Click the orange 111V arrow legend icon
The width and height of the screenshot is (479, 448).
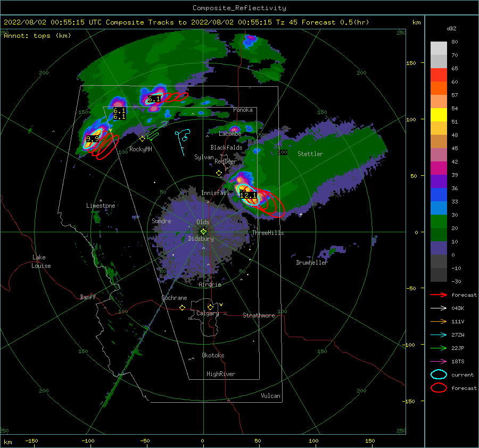439,321
